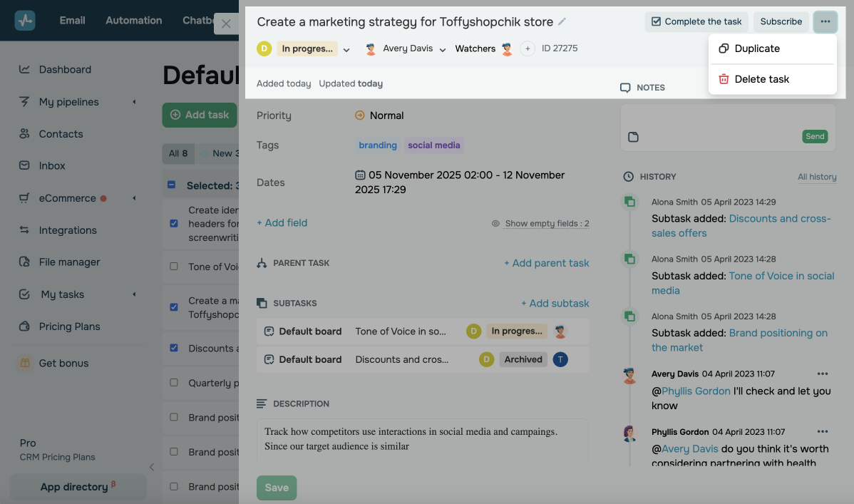Click the Complete the task button
This screenshot has height=504, width=854.
pos(696,22)
